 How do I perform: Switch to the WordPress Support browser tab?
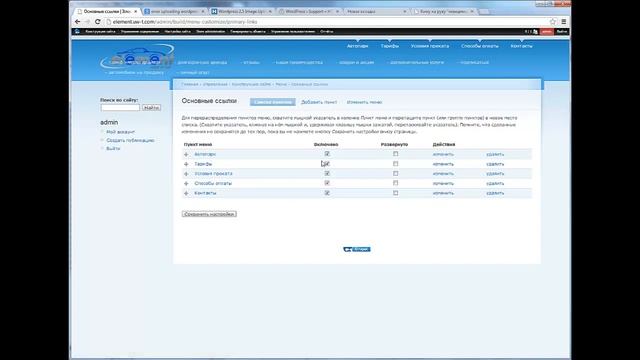pos(308,11)
